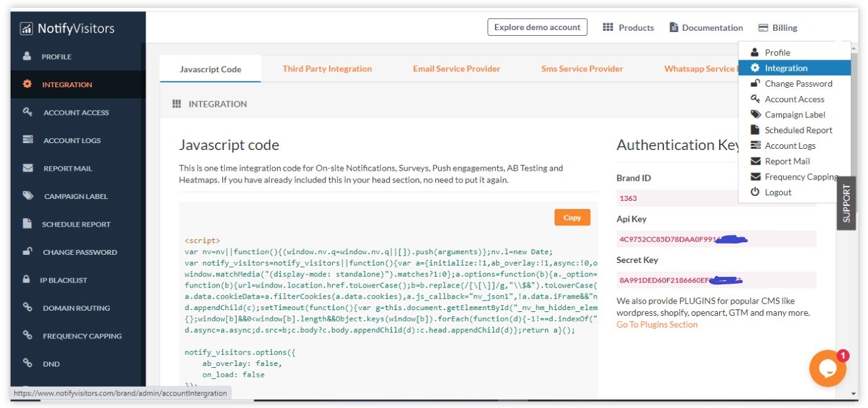Click the lock icon beside IP Blacklist
This screenshot has height=408, width=868.
26,279
